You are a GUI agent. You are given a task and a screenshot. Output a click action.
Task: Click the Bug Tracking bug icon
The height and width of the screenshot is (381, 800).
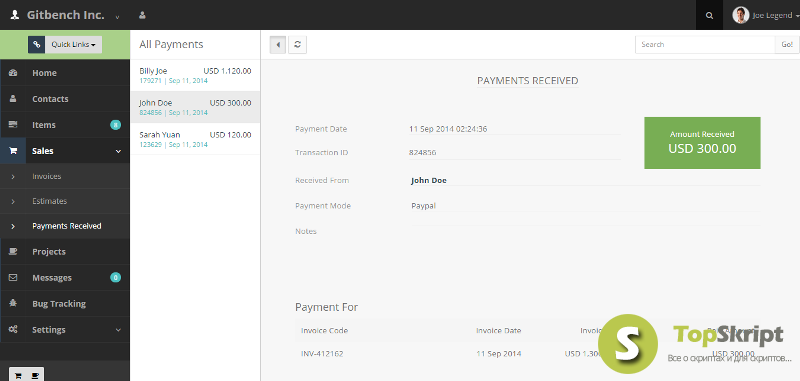(x=13, y=303)
